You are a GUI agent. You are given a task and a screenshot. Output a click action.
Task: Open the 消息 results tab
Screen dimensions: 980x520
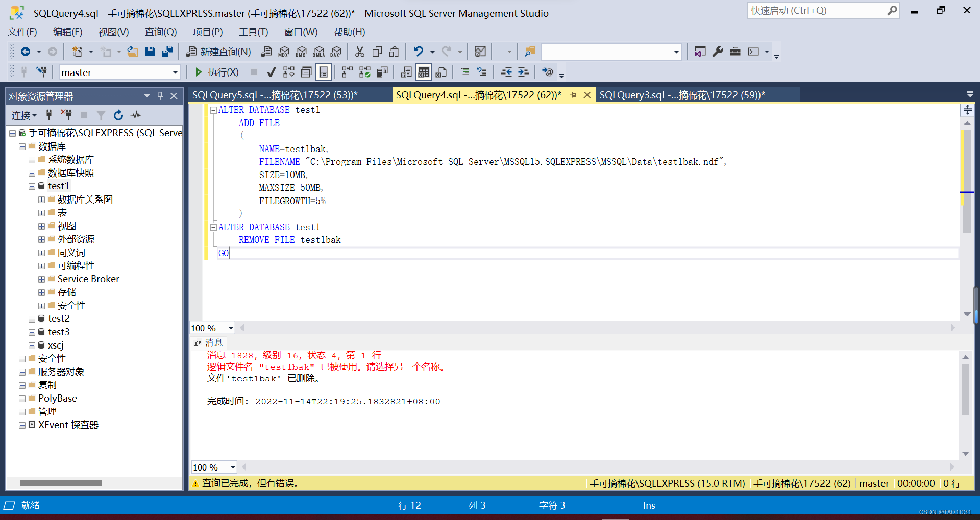tap(208, 343)
